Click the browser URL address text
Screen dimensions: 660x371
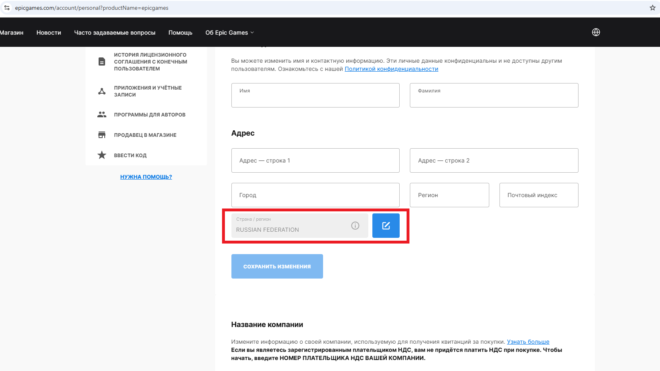tap(91, 8)
